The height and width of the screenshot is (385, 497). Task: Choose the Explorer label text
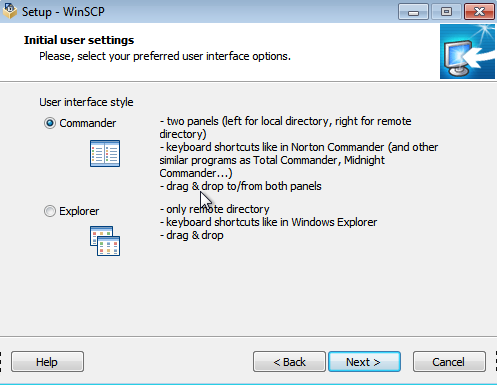tap(79, 211)
